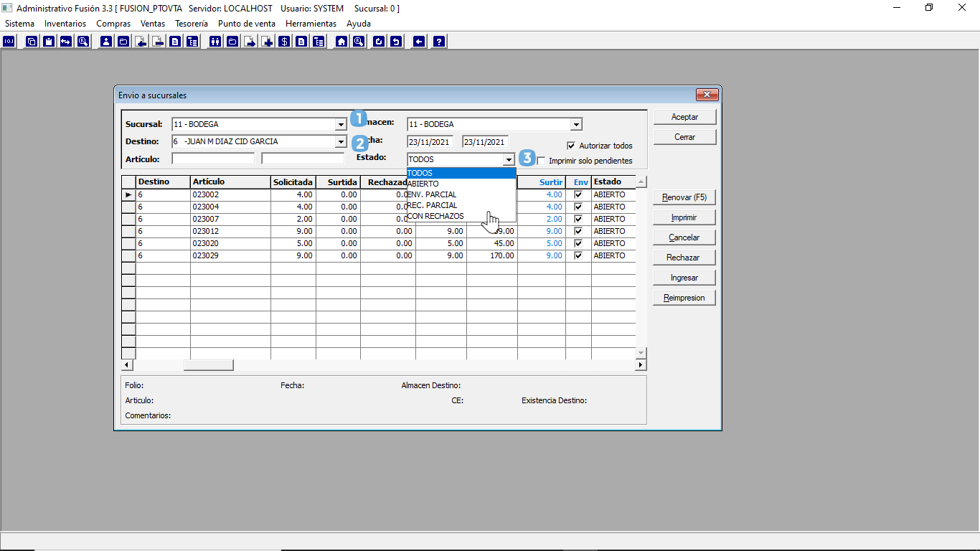The width and height of the screenshot is (980, 551).
Task: Select article cell 023020 in the grid
Action: pyautogui.click(x=230, y=243)
